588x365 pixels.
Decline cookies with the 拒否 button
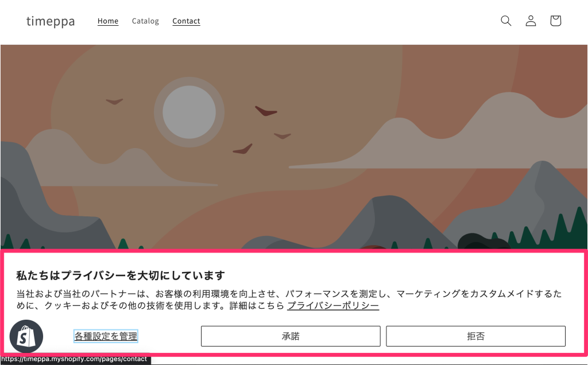[x=475, y=336]
